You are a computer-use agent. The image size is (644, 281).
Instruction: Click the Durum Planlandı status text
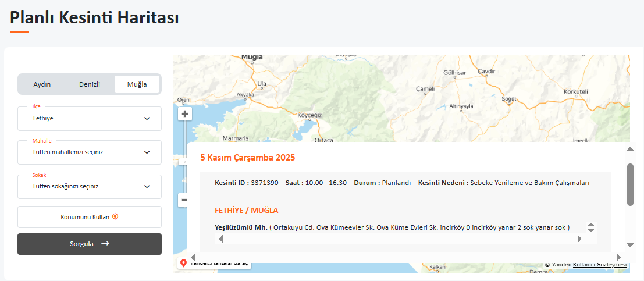click(x=382, y=183)
